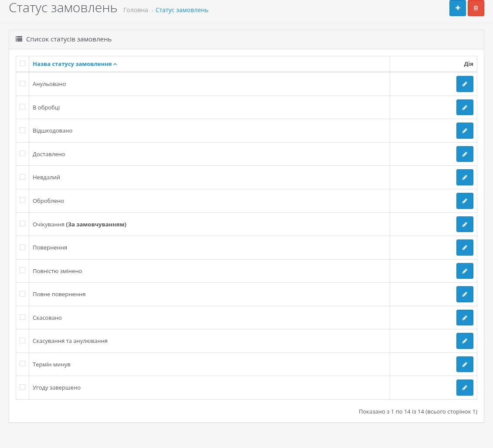Image resolution: width=493 pixels, height=448 pixels.
Task: Edit the Скасовано status row
Action: coord(465,318)
